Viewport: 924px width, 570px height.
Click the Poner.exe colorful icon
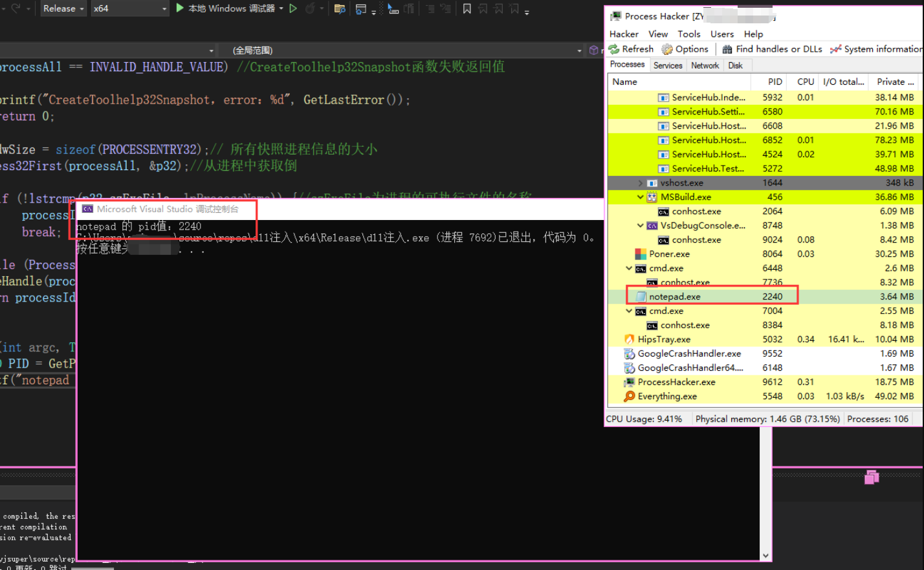[641, 254]
